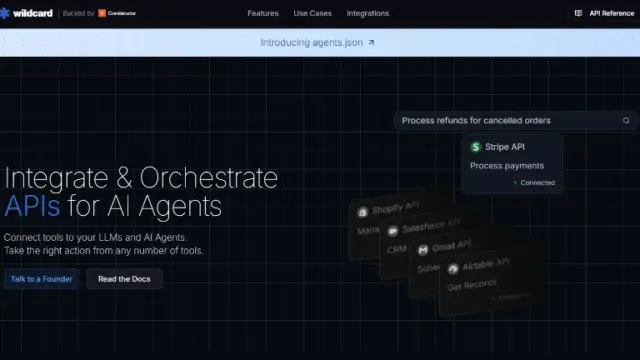Viewport: 640px width, 360px height.
Task: Click the Gmail API label
Action: 451,246
